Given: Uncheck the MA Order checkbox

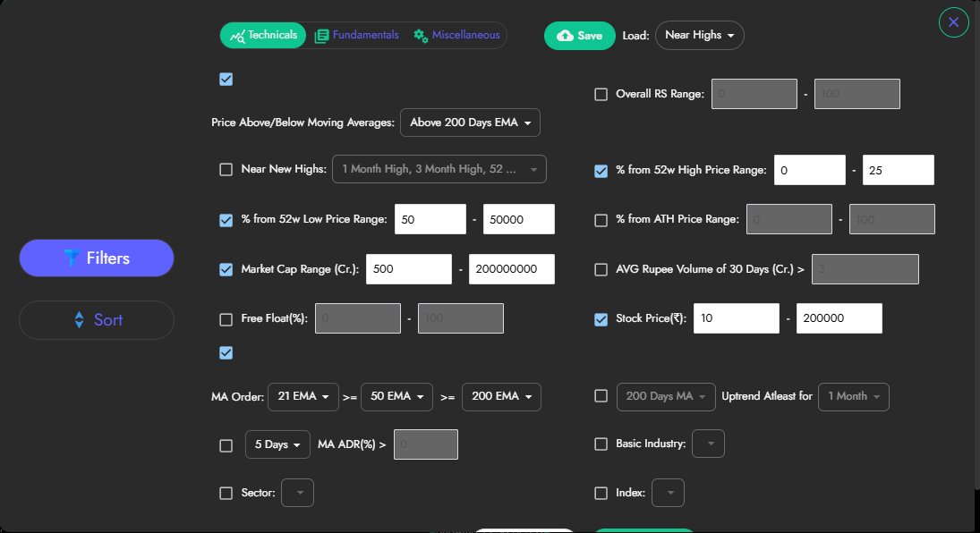Looking at the screenshot, I should tap(226, 353).
